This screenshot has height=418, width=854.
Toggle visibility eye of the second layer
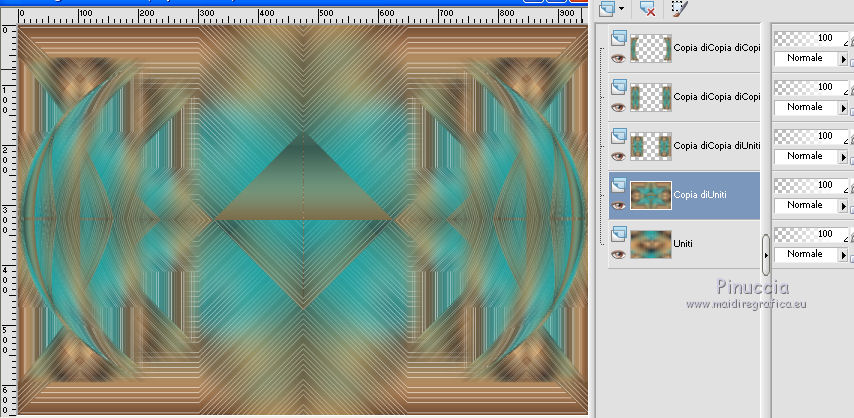(x=618, y=107)
